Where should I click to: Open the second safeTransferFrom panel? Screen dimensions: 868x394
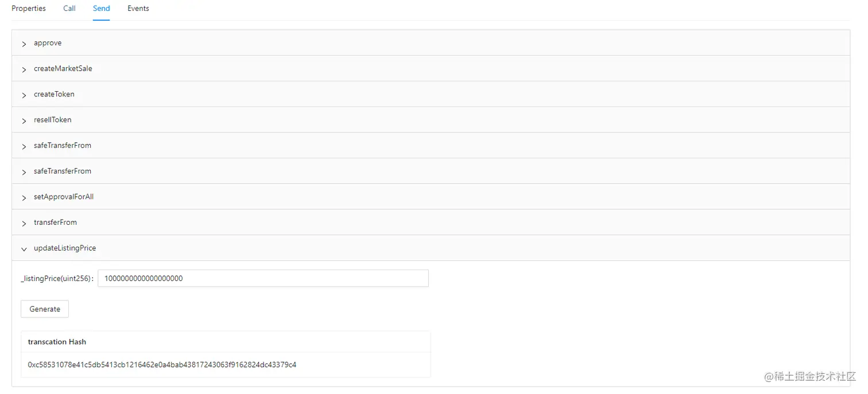[x=431, y=171]
